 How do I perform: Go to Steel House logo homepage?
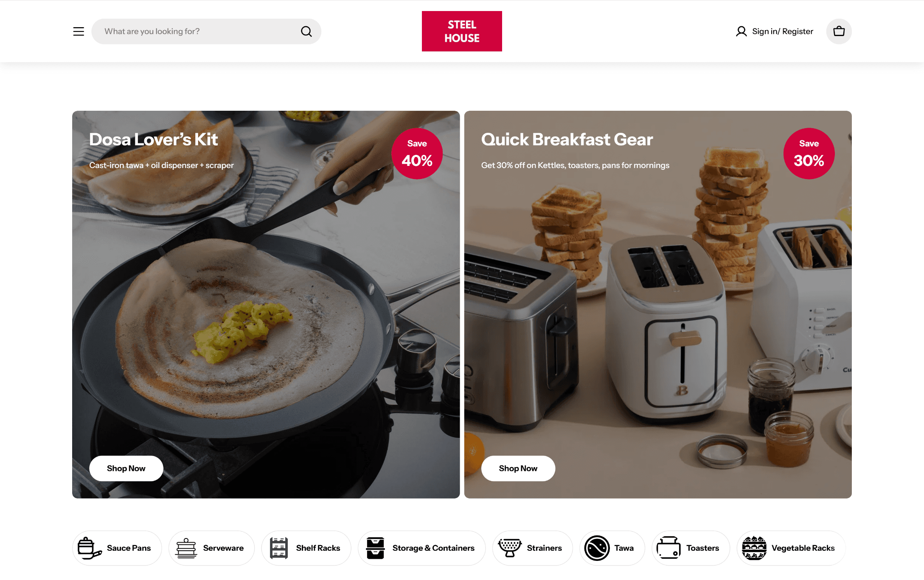[x=462, y=31]
